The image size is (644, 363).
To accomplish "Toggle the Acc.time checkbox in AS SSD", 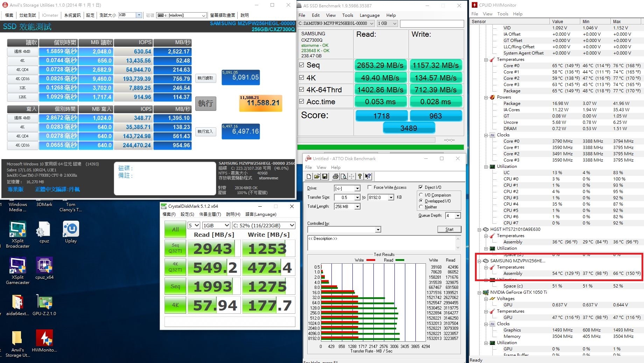I will (x=302, y=101).
